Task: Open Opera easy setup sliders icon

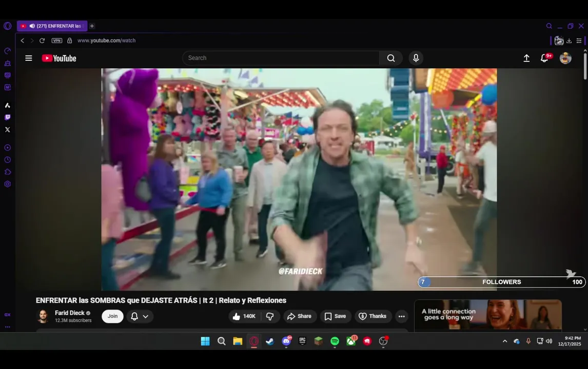Action: (x=579, y=40)
